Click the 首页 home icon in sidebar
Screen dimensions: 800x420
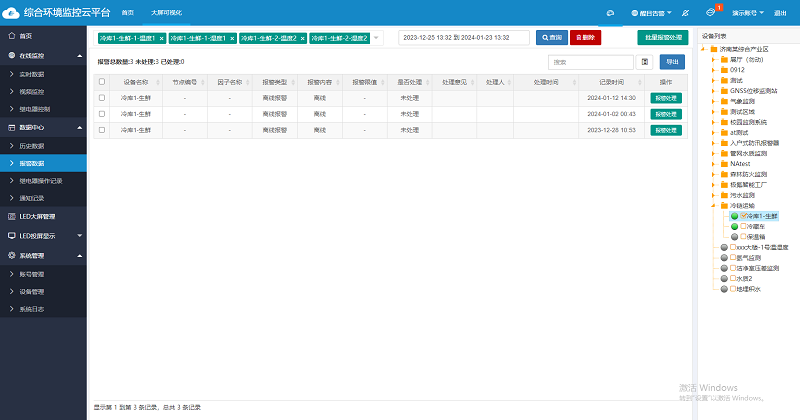tap(11, 35)
